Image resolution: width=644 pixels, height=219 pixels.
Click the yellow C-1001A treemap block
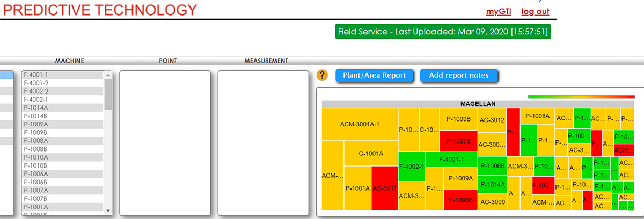tap(371, 154)
